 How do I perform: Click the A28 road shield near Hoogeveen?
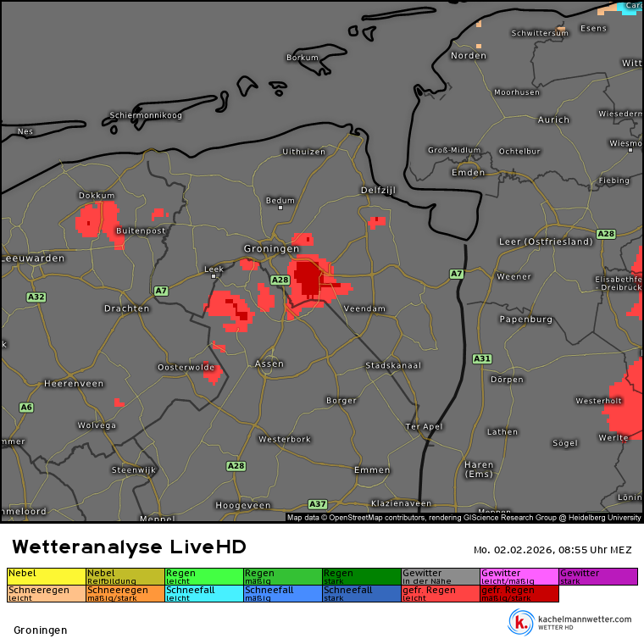pos(236,466)
